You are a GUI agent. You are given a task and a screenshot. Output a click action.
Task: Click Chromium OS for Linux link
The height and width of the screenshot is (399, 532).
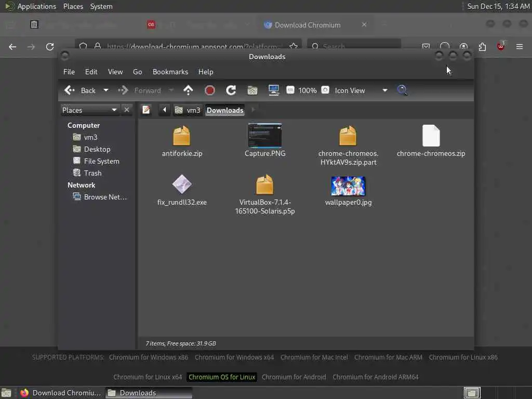pos(222,377)
